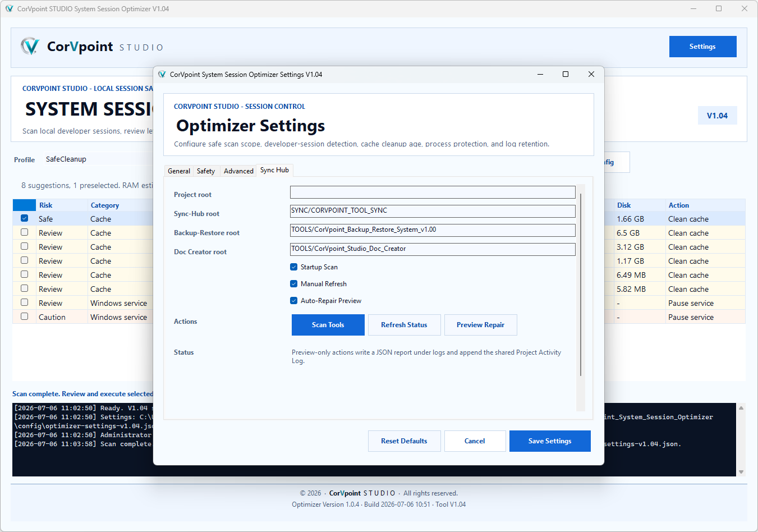Check the Caution Windows service row checkbox
Viewport: 758px width, 532px height.
(24, 317)
